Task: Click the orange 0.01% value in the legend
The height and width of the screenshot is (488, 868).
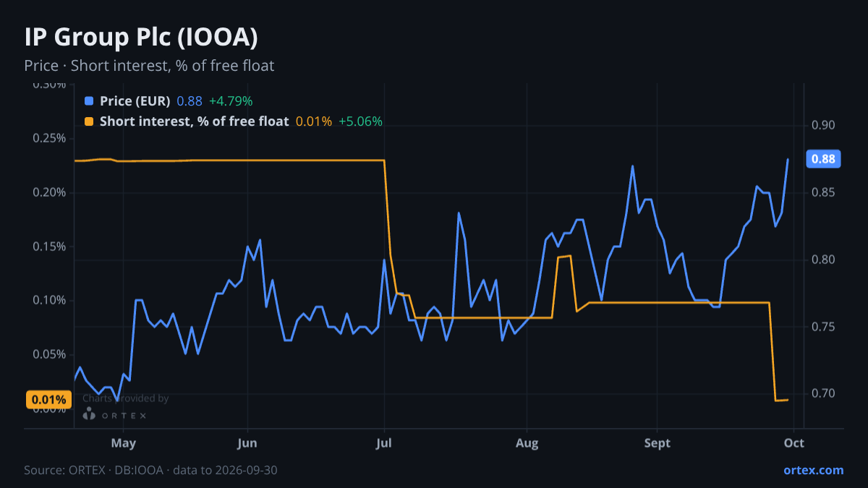Action: click(314, 121)
